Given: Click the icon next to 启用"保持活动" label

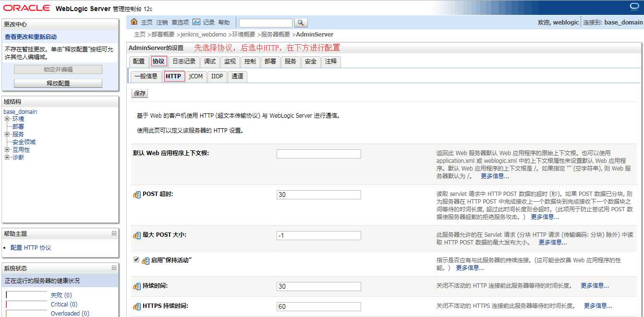Looking at the screenshot, I should tap(146, 260).
